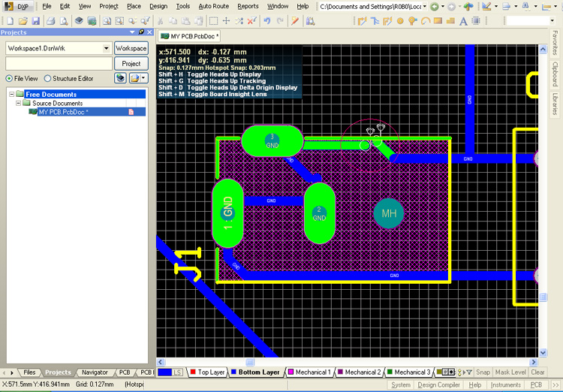Click the blue current layer color swatch
The width and height of the screenshot is (563, 392).
165,372
